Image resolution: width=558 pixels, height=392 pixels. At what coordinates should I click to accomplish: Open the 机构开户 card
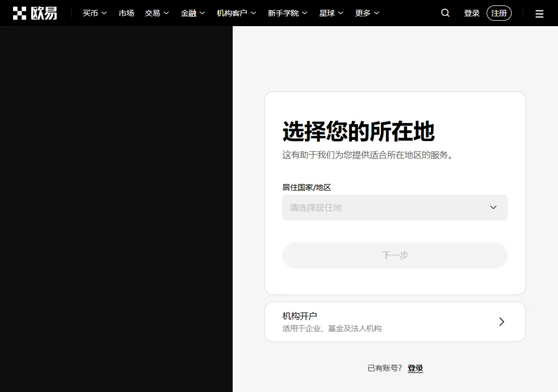click(x=395, y=322)
